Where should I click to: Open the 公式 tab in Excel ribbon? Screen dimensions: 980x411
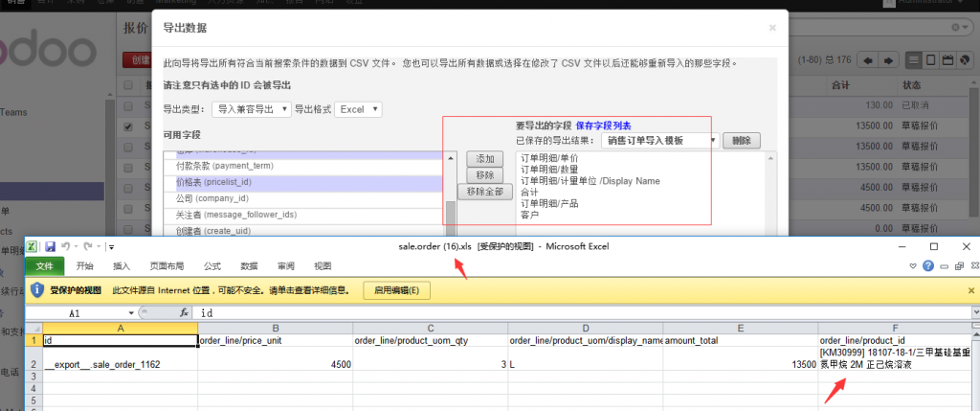point(212,265)
